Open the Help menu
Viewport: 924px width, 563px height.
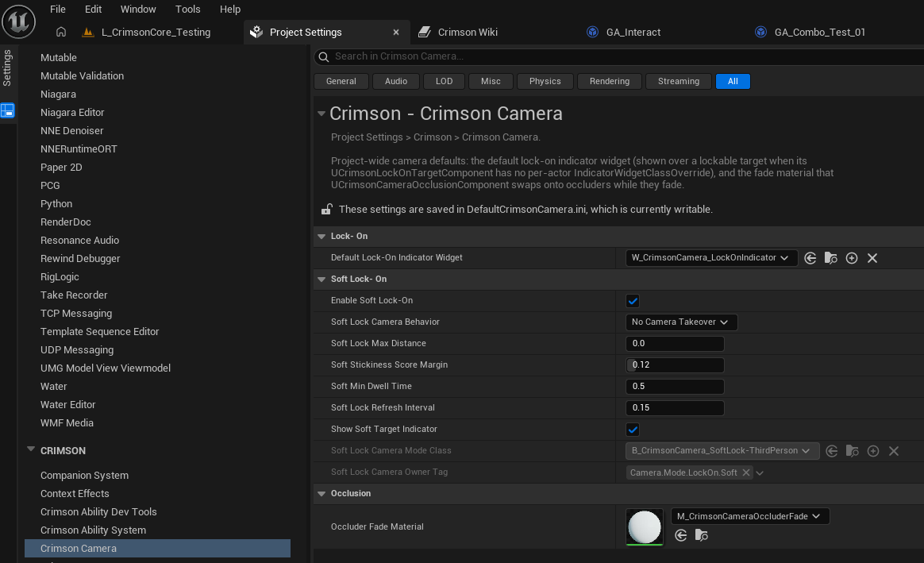click(x=230, y=9)
